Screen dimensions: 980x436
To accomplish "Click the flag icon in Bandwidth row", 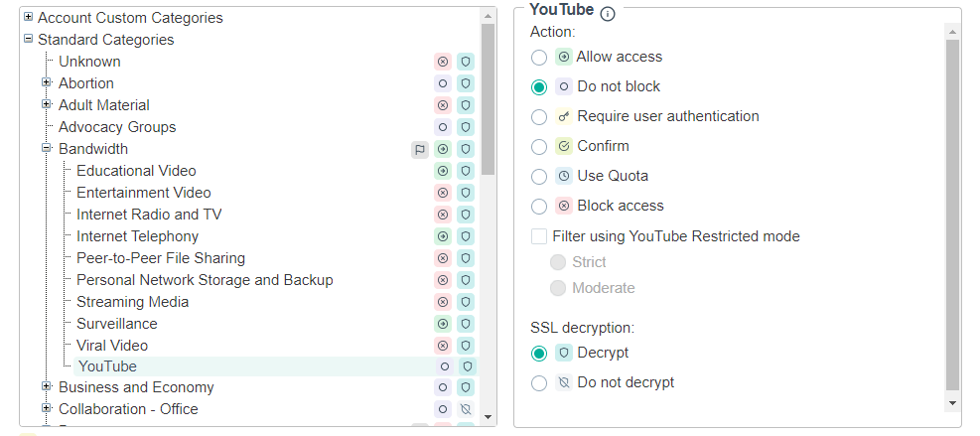I will coord(420,150).
